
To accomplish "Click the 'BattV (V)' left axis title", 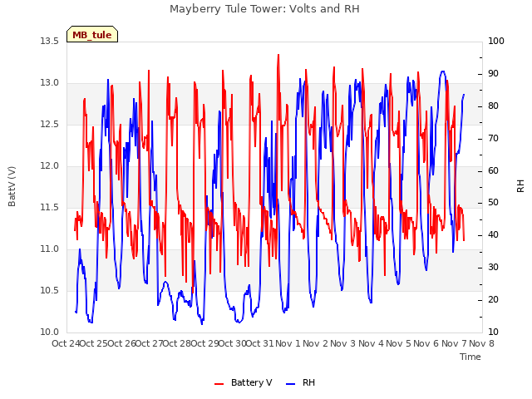I will click(12, 186).
